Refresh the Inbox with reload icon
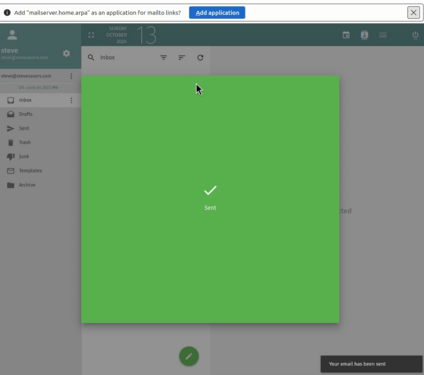Viewport: 424px width, 375px height. 200,58
